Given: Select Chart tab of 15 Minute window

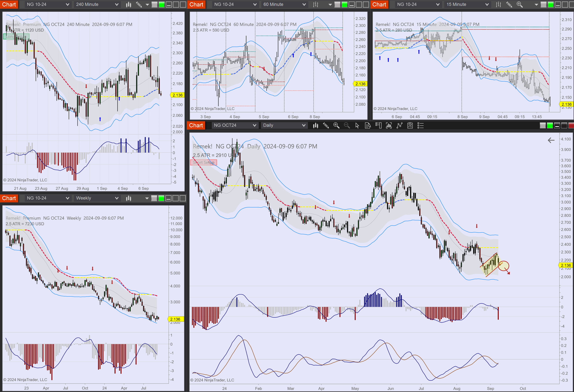Looking at the screenshot, I should 379,4.
